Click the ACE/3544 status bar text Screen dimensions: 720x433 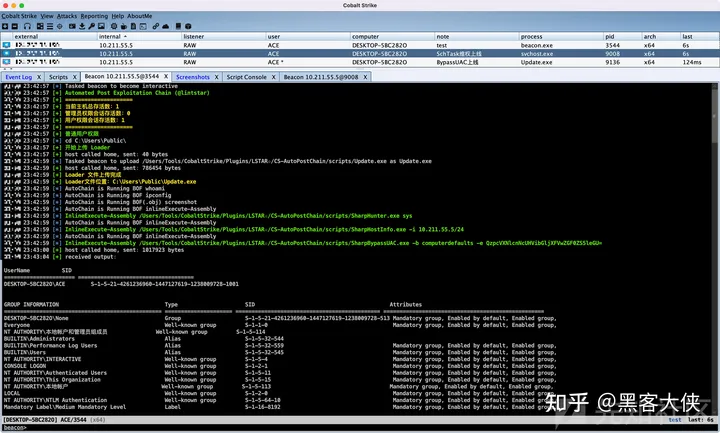coord(73,420)
